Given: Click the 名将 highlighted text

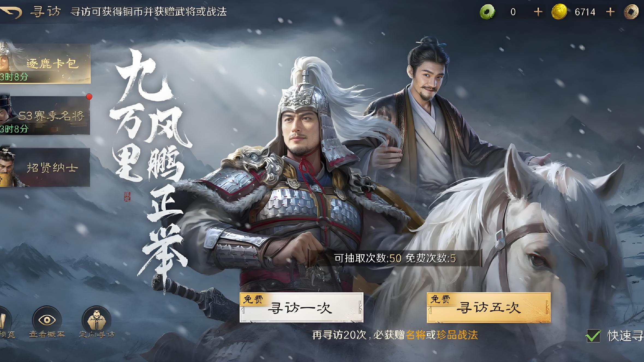Looking at the screenshot, I should pyautogui.click(x=416, y=335).
